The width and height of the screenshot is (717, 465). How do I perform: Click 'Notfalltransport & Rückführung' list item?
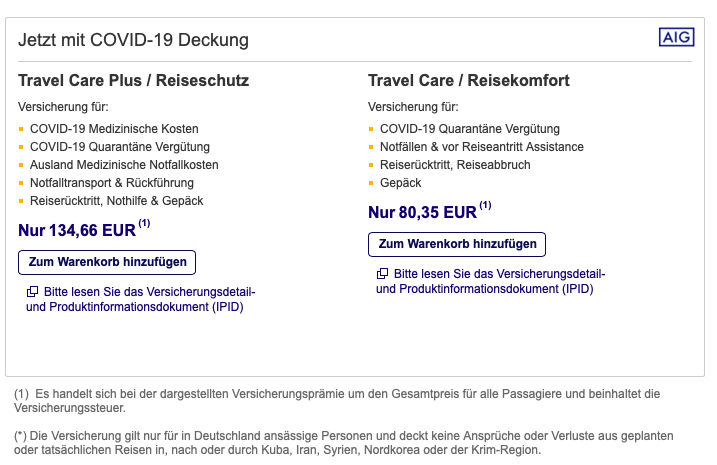coord(112,183)
